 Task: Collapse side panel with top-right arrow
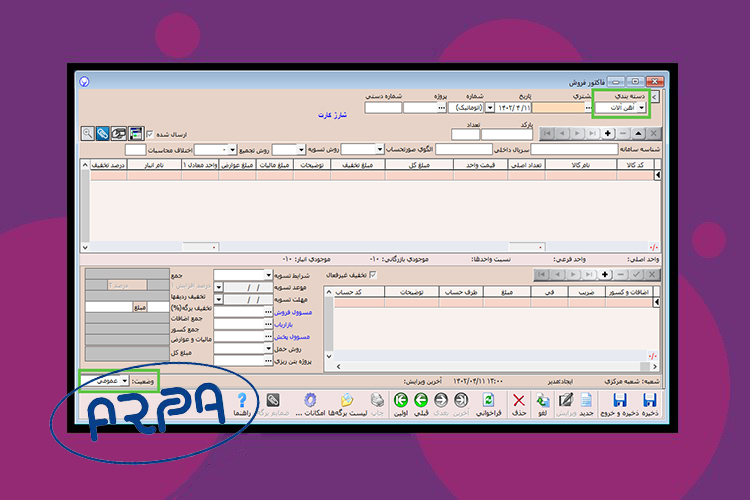pyautogui.click(x=654, y=97)
